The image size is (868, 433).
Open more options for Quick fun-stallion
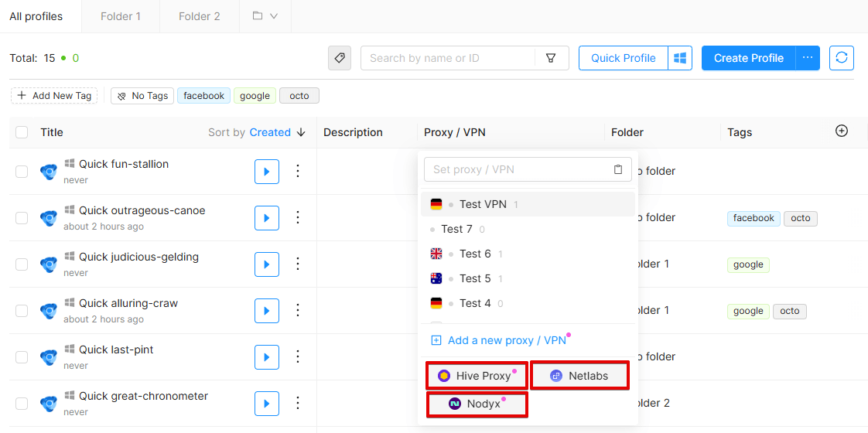pos(298,172)
